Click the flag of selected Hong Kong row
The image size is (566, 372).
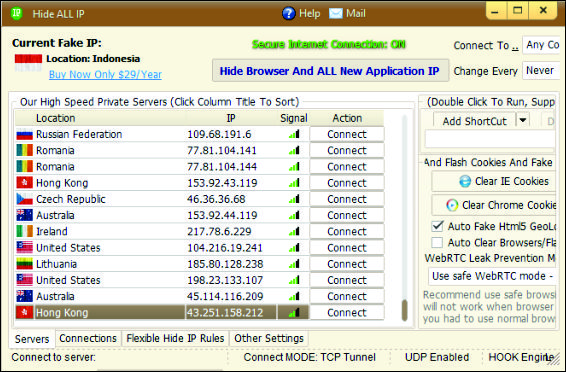coord(25,312)
